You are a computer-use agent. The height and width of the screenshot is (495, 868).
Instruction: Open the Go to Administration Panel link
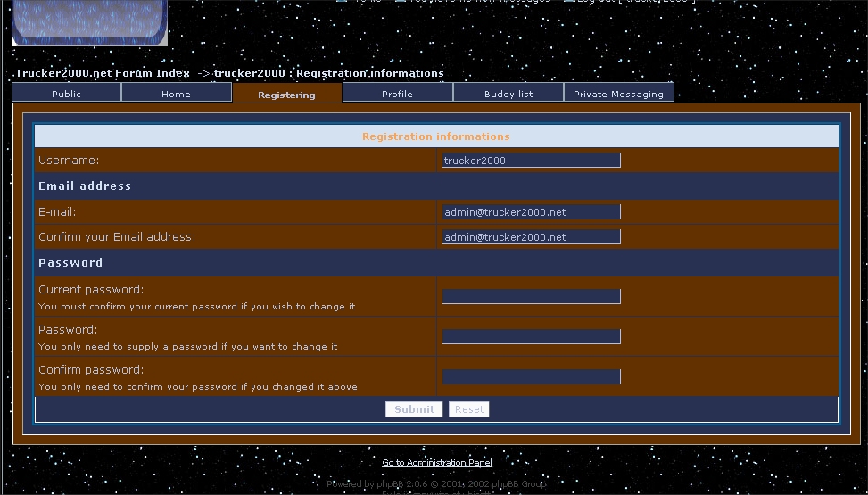click(x=437, y=462)
